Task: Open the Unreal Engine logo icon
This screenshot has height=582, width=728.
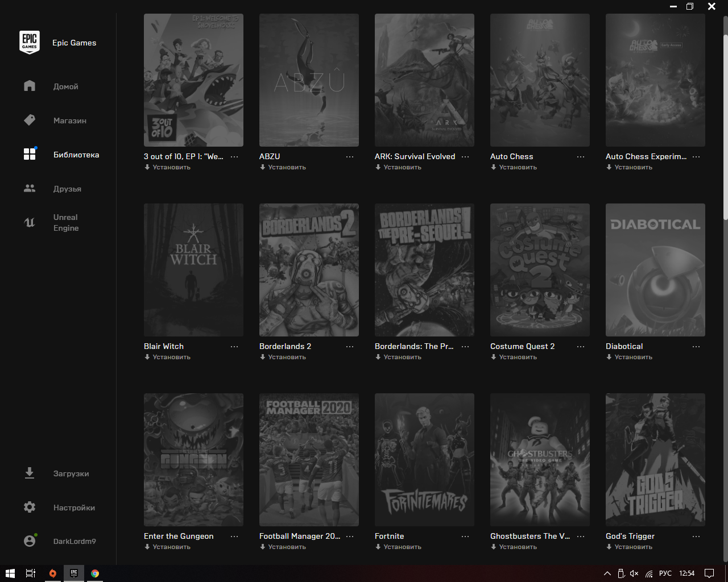Action: [x=30, y=222]
